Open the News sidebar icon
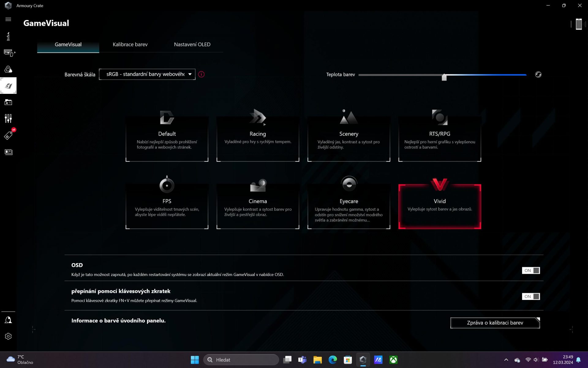 pyautogui.click(x=8, y=152)
